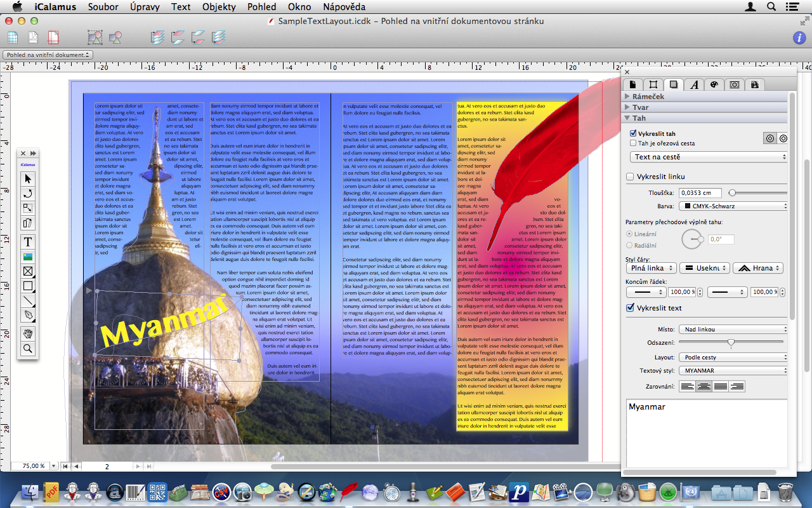
Task: Select the crossed placeholder frame tool
Action: 28,271
